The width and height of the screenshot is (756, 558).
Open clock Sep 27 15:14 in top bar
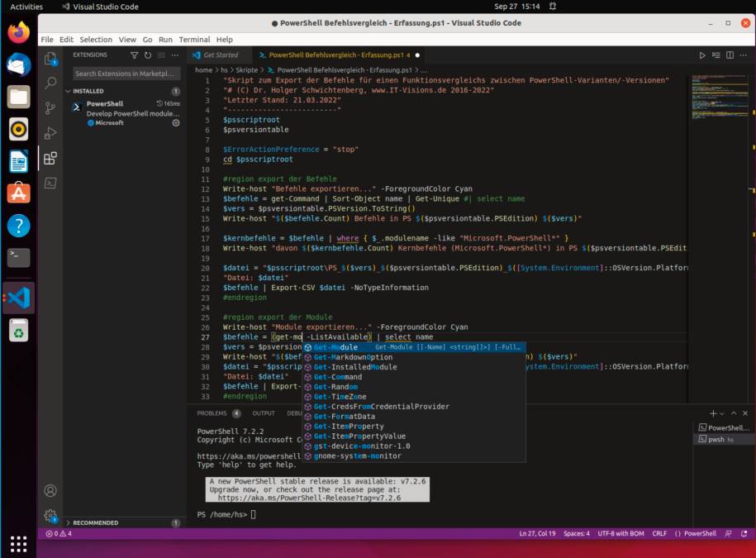[x=517, y=7]
